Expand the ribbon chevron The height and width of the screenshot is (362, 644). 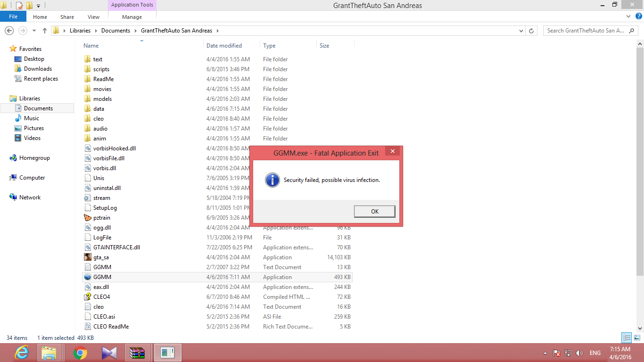click(629, 16)
